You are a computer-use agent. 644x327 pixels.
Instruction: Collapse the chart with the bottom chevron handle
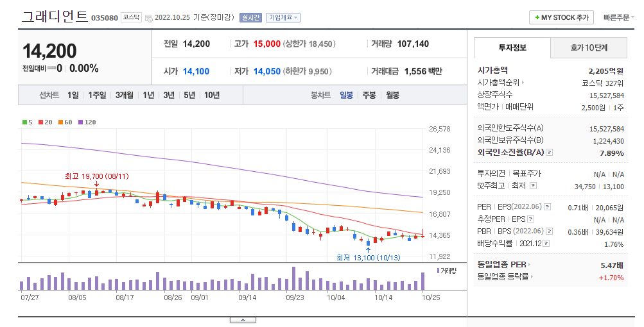pos(243,320)
